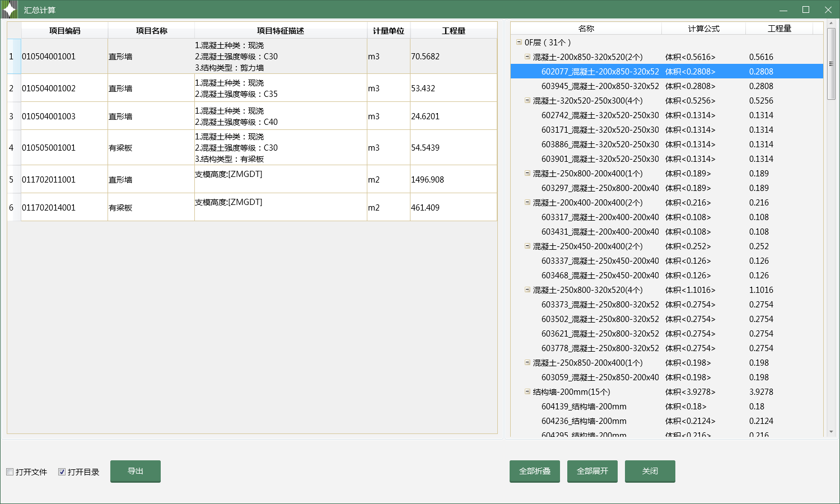Select the 603945_混凝土-200x850 tree row
The height and width of the screenshot is (504, 840).
point(667,86)
